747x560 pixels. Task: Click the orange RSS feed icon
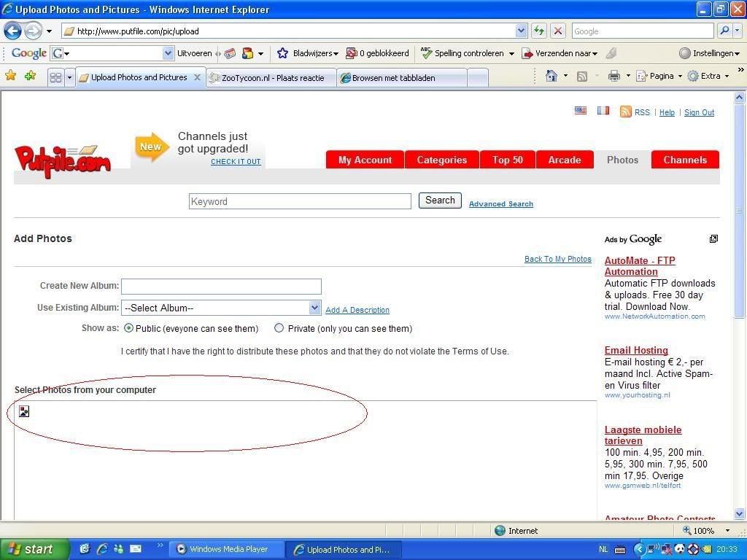coord(625,112)
